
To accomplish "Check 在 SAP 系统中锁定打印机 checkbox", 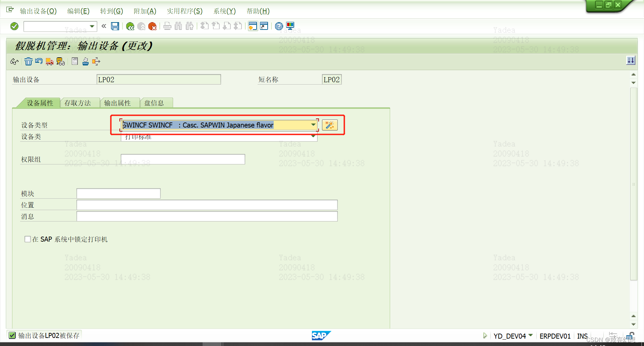I will pyautogui.click(x=28, y=239).
